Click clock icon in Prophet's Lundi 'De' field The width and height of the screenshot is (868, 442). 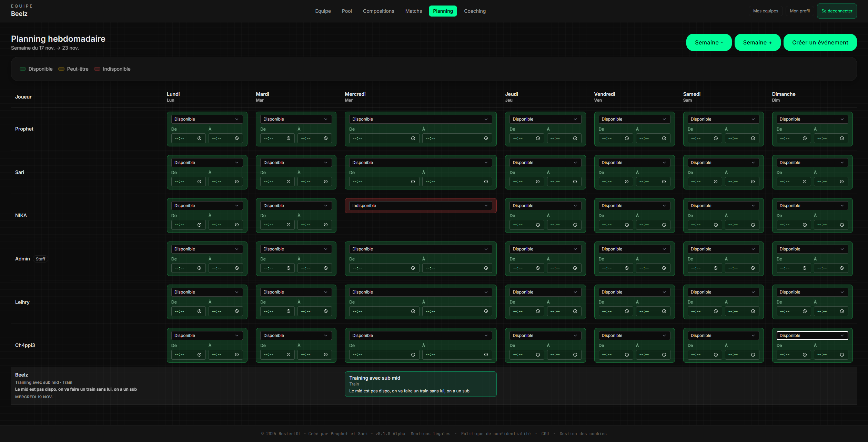point(199,138)
